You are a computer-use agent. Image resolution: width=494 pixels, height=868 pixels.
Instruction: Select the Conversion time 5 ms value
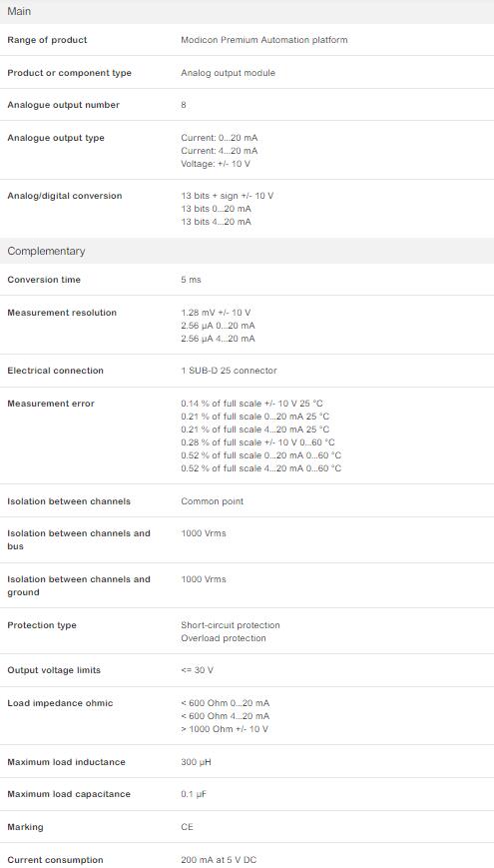(191, 280)
